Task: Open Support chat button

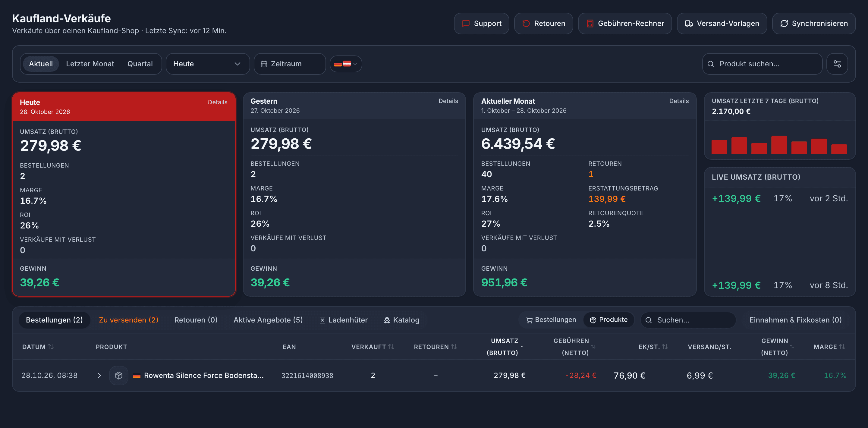Action: point(481,23)
